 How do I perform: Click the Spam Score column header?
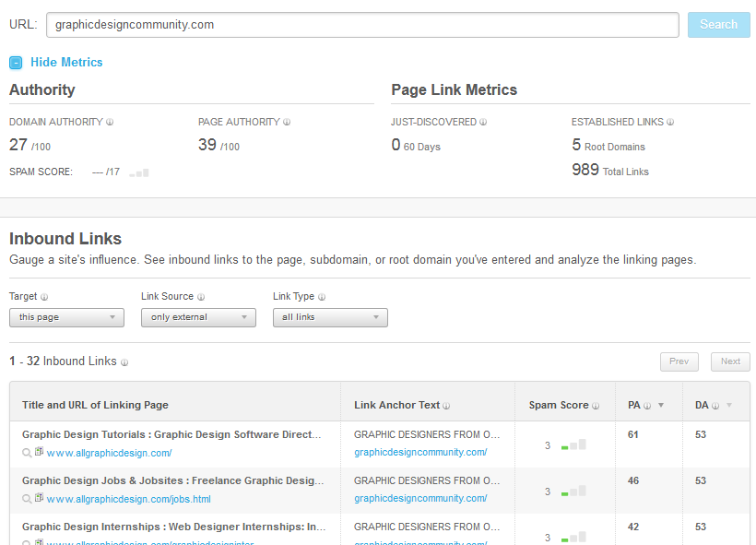(x=559, y=405)
